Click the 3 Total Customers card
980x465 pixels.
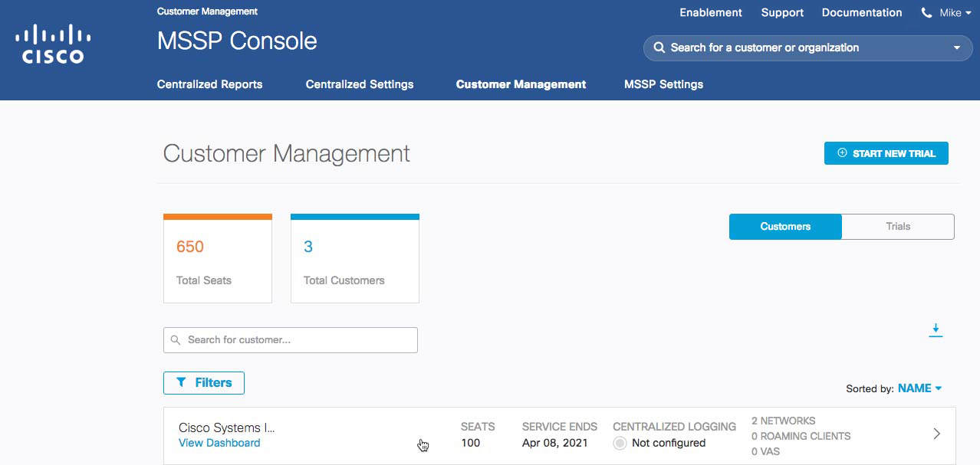355,258
